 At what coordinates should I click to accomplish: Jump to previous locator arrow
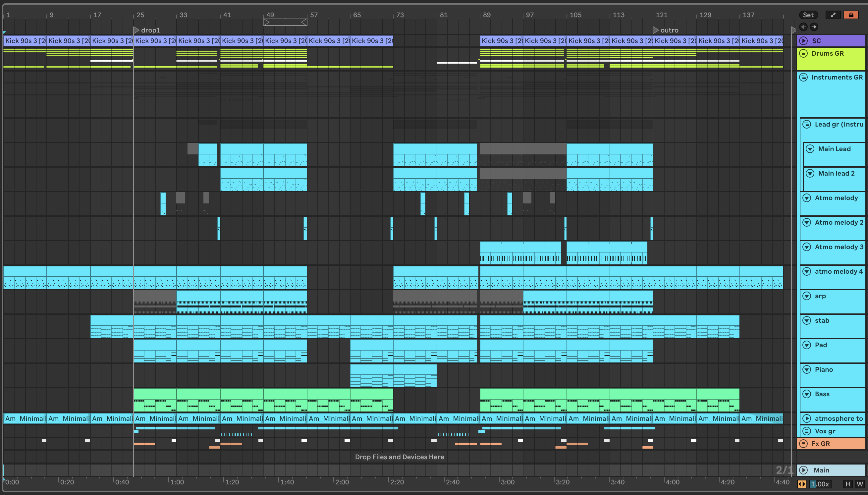click(x=803, y=27)
